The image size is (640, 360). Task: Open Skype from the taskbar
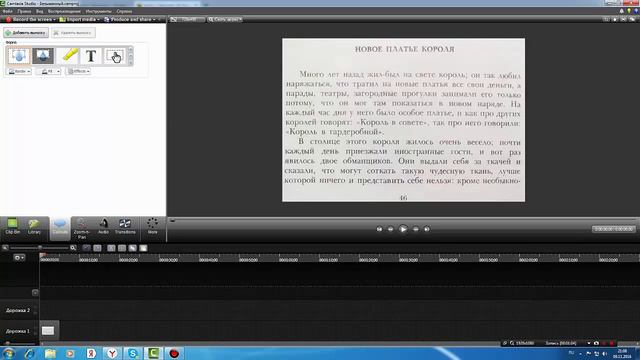click(133, 353)
